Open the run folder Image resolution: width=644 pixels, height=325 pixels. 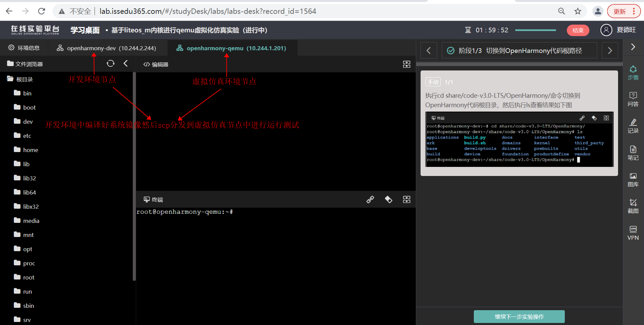coord(23,292)
